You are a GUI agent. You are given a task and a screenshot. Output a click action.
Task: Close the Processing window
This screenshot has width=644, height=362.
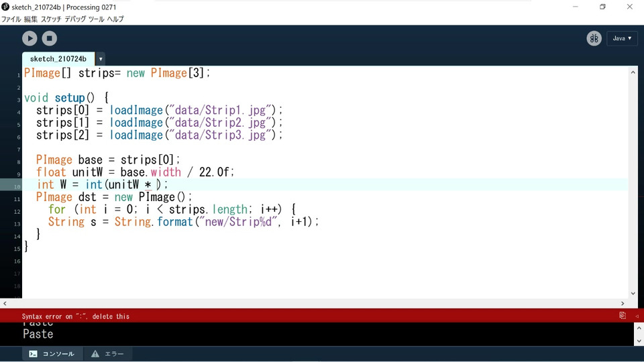pos(630,7)
